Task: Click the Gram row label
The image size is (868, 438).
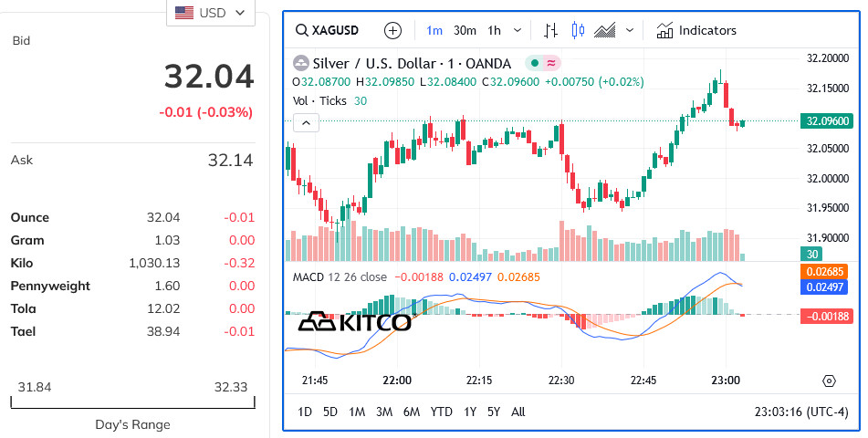Action: tap(27, 240)
